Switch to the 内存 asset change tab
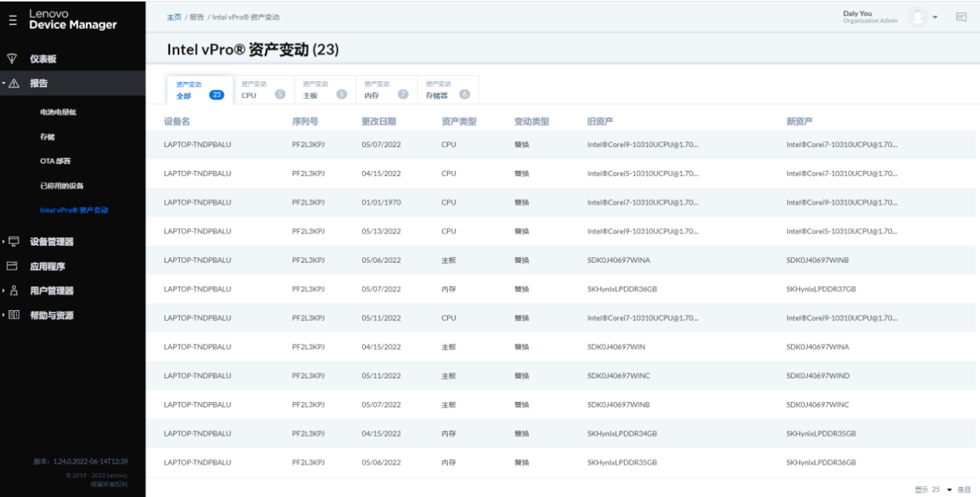 click(386, 90)
